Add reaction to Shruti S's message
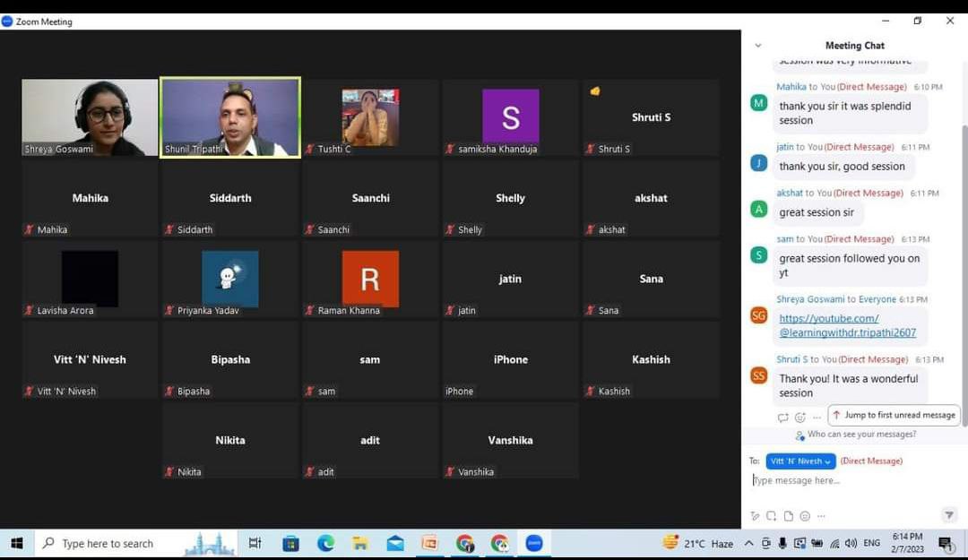The width and height of the screenshot is (968, 560). 799,418
